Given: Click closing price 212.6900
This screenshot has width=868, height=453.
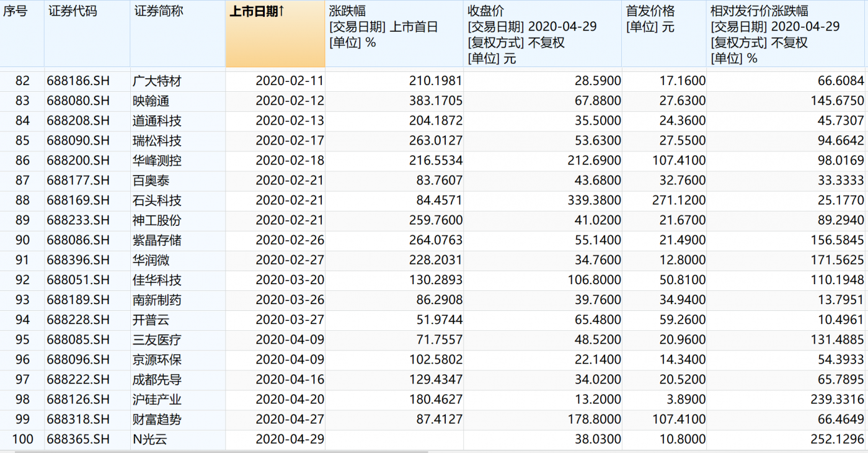Looking at the screenshot, I should [x=594, y=161].
